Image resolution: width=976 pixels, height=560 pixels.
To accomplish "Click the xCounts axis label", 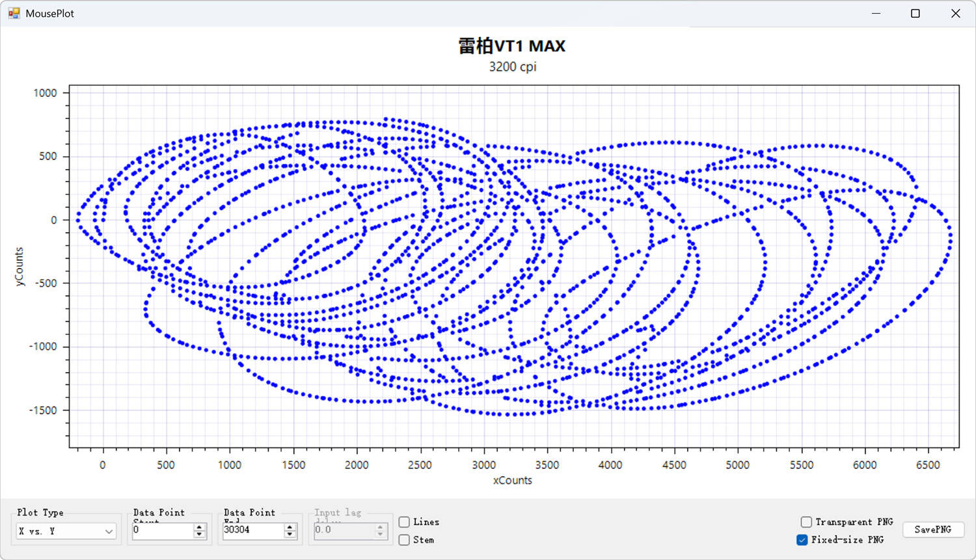I will 512,481.
